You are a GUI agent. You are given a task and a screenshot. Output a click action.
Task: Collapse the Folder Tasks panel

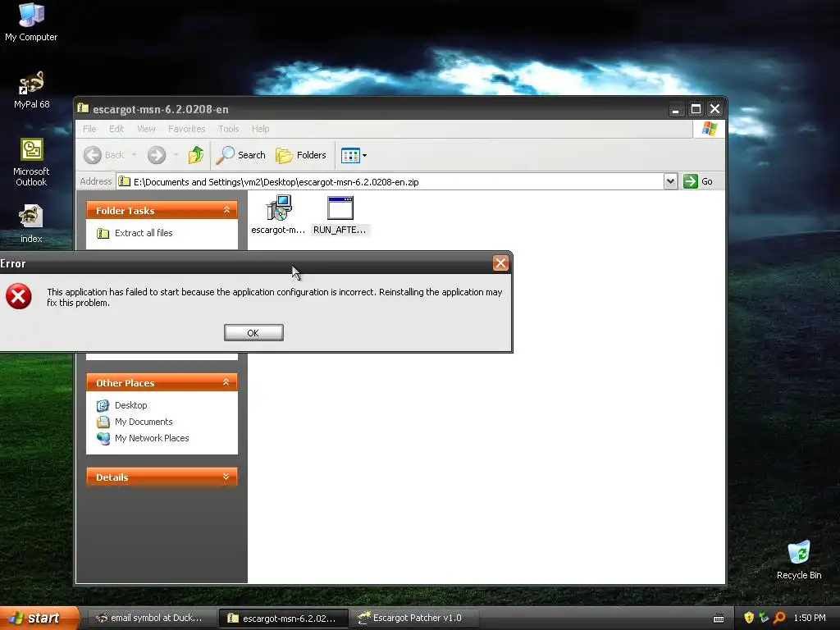point(226,210)
